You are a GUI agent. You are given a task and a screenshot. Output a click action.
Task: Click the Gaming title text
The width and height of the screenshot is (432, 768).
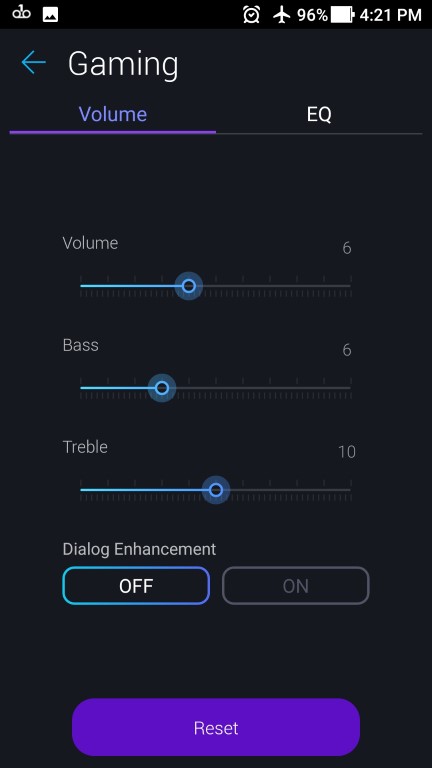(123, 65)
